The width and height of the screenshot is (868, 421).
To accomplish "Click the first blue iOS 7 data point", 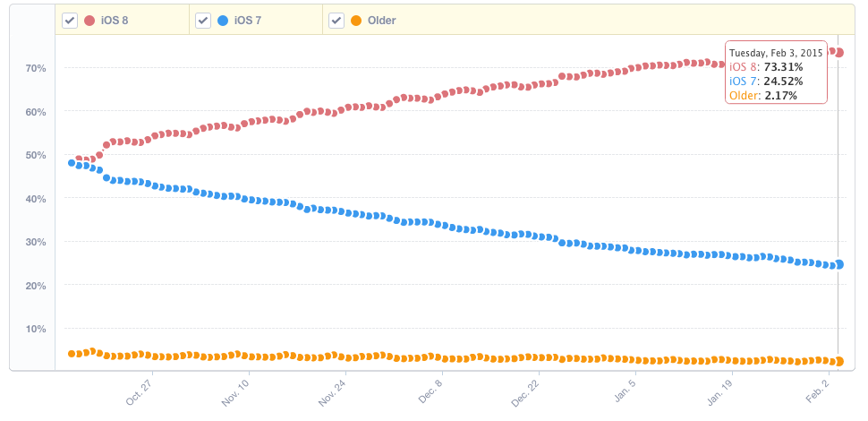I will click(x=72, y=163).
